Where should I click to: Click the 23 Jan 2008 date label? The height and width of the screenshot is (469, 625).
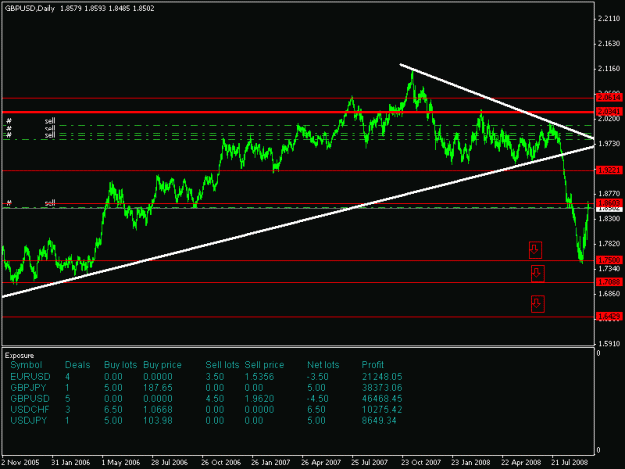coord(471,462)
